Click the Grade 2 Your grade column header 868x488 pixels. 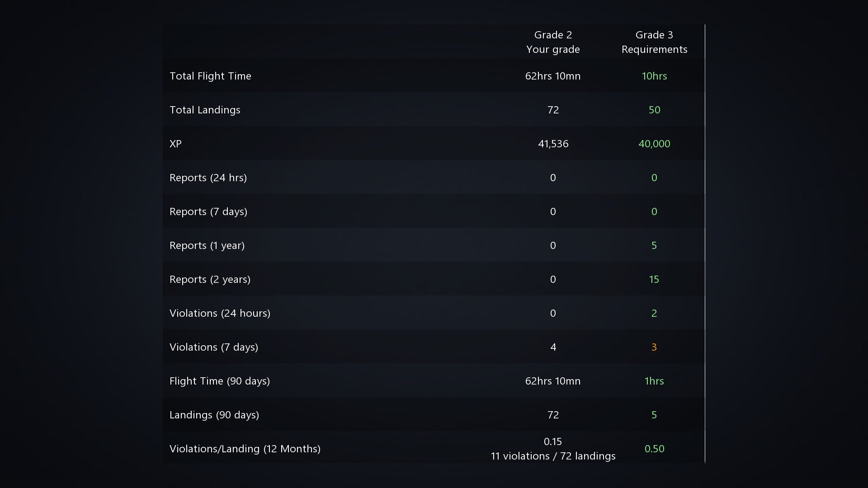pyautogui.click(x=553, y=42)
